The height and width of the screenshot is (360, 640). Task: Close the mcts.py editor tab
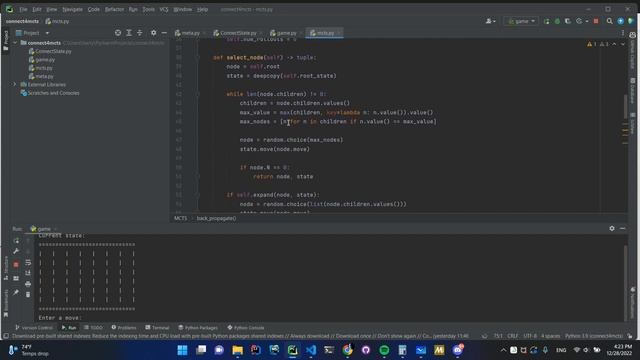[339, 33]
